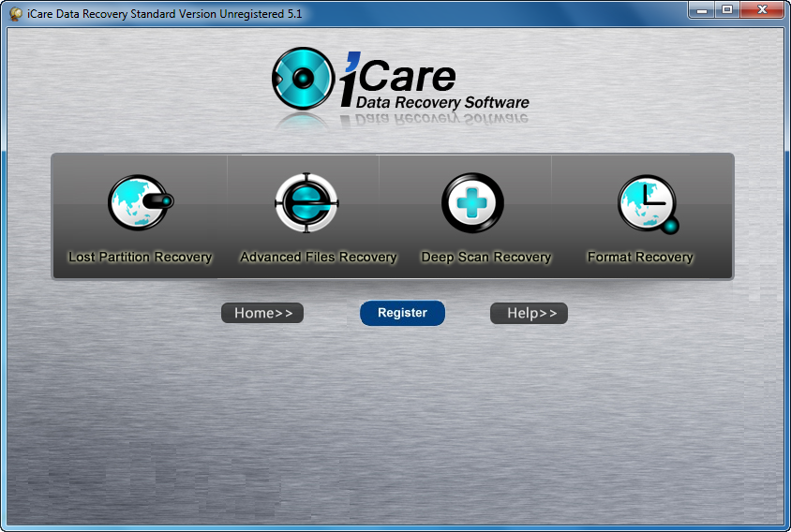The image size is (791, 532).
Task: Click the window title text in title bar
Action: (164, 14)
